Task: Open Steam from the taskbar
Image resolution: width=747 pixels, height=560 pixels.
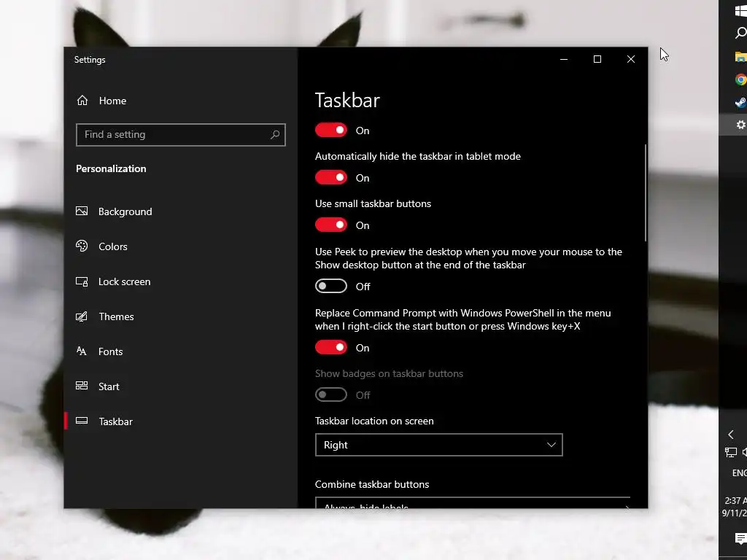Action: [741, 102]
